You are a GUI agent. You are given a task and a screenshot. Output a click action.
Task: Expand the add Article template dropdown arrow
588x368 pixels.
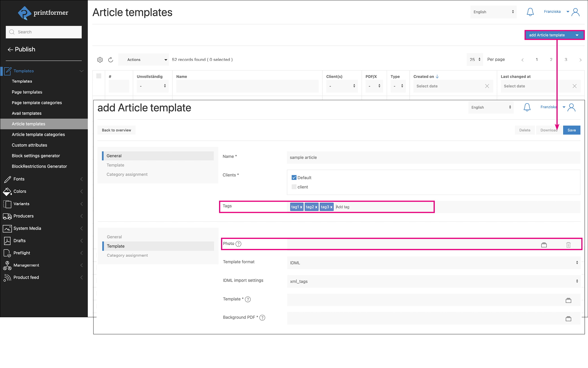pyautogui.click(x=577, y=35)
